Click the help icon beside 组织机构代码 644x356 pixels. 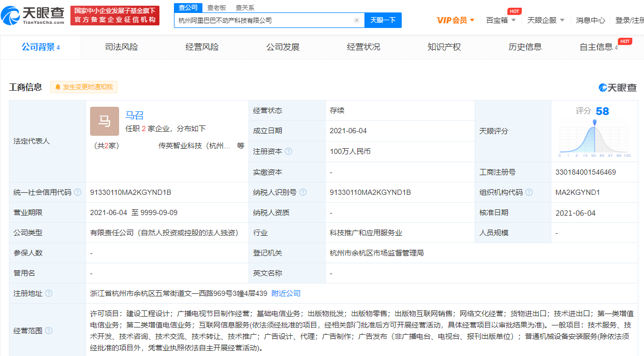(529, 192)
